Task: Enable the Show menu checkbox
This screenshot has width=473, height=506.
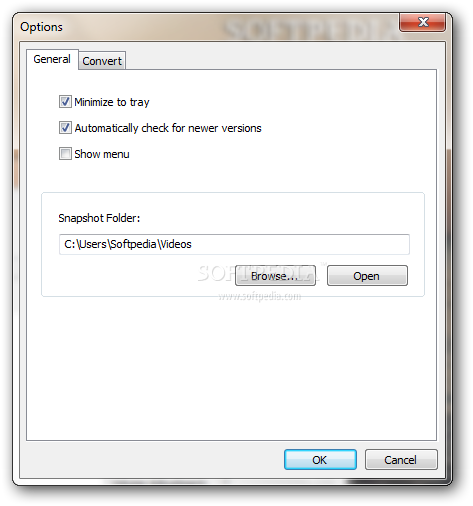Action: click(x=65, y=154)
